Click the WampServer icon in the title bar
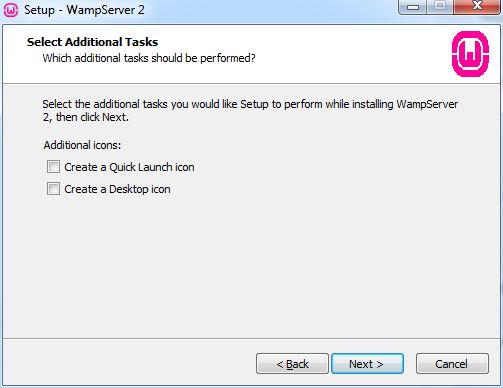The height and width of the screenshot is (388, 503). (11, 10)
